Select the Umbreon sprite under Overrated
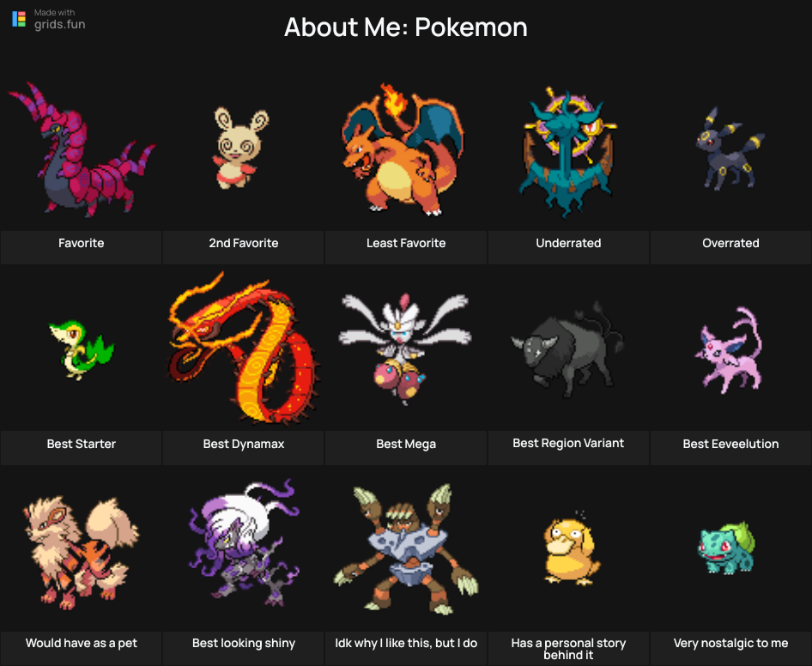Image resolution: width=812 pixels, height=666 pixels. 730,148
